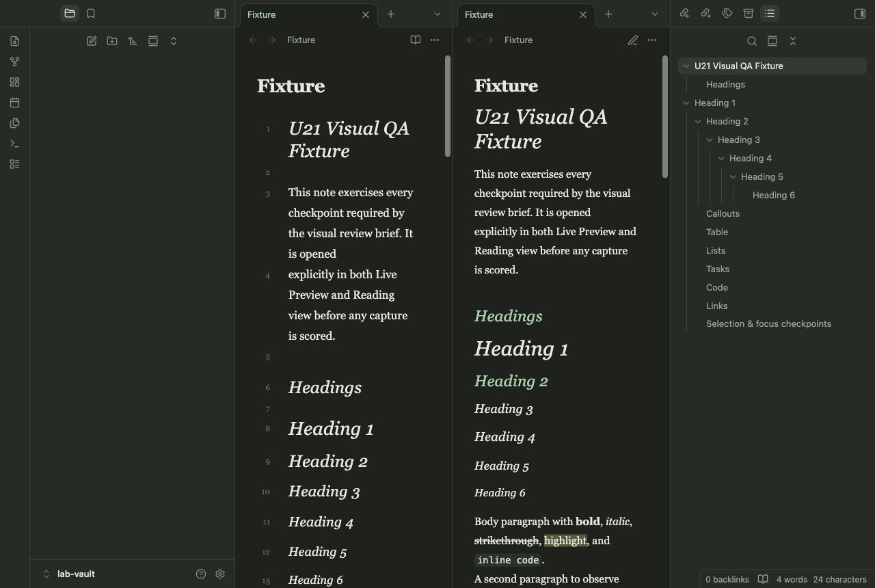875x588 pixels.
Task: Show the tags panel icon
Action: [727, 14]
